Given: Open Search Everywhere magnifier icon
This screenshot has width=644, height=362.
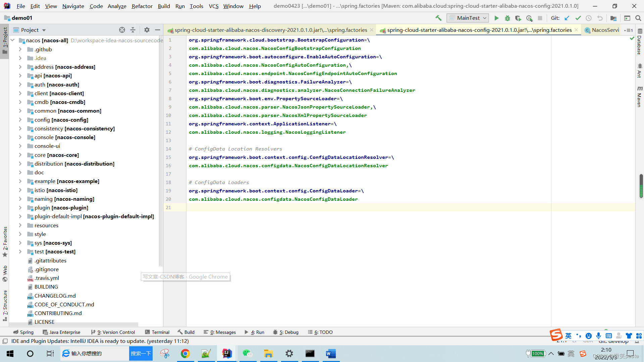Looking at the screenshot, I should (638, 18).
